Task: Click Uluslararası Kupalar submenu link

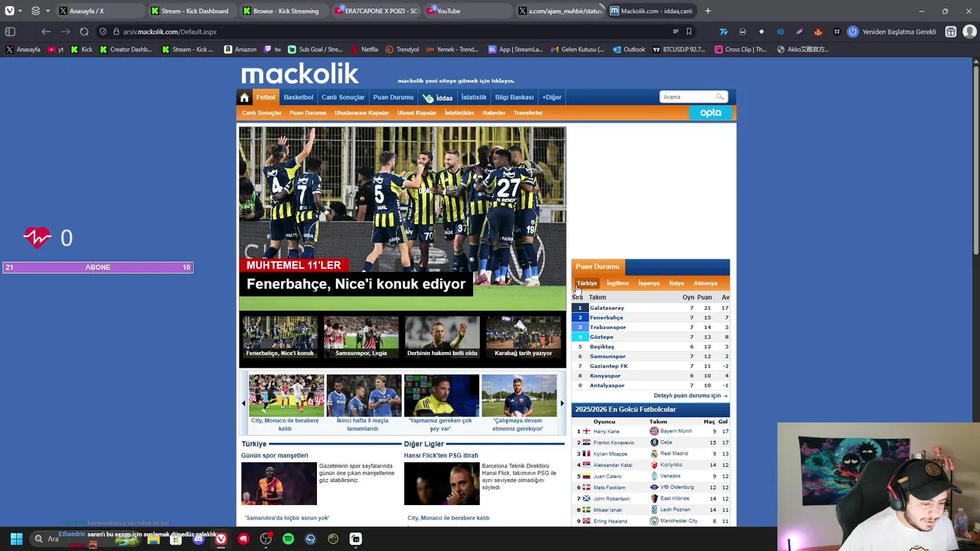Action: click(x=361, y=112)
